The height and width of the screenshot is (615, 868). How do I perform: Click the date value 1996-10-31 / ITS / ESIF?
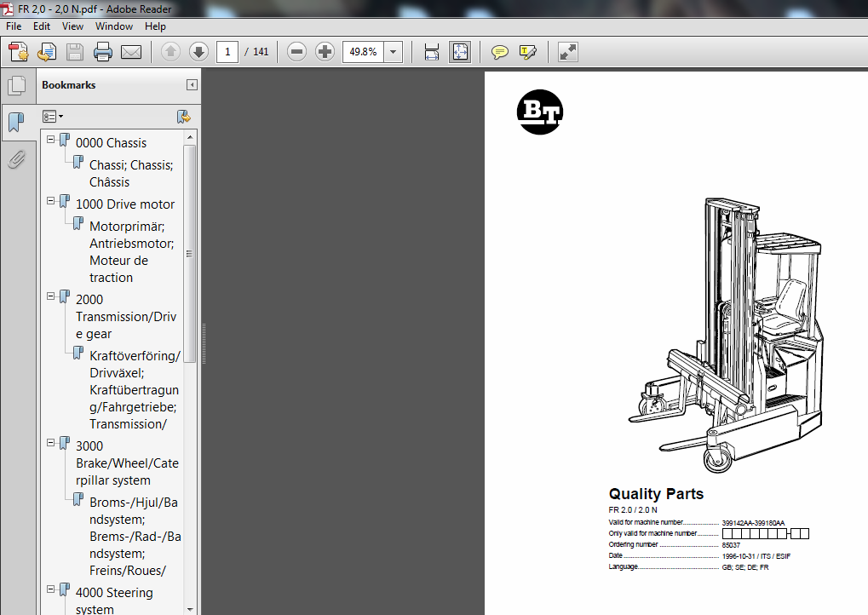coord(756,556)
